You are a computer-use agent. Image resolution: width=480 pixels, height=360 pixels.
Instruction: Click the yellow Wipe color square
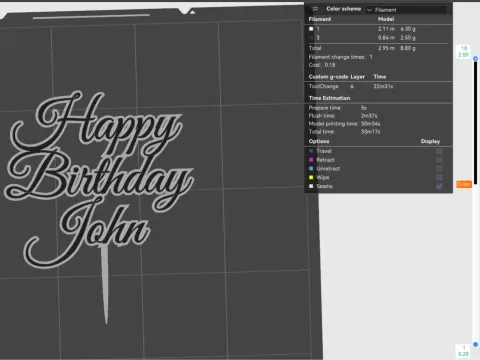click(311, 177)
